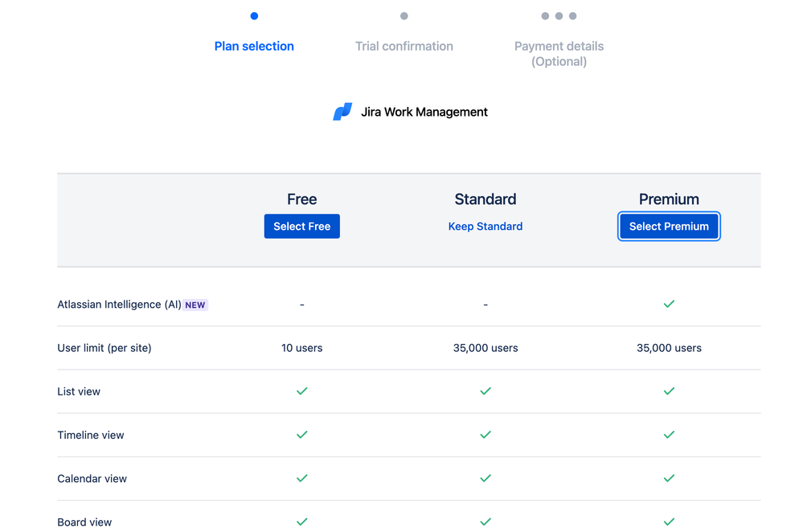Click the Calendar view row label
Viewport: 803px width, 532px height.
click(x=92, y=479)
